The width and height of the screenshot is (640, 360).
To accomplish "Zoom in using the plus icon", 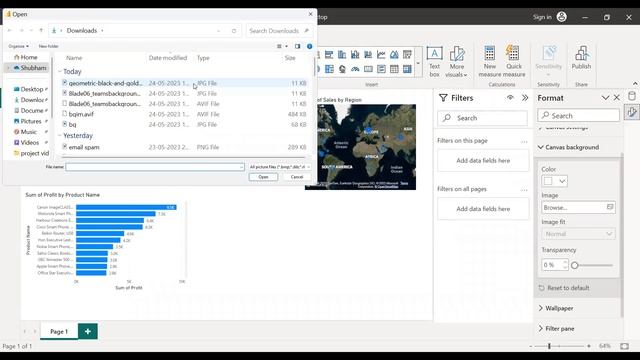I will 589,346.
